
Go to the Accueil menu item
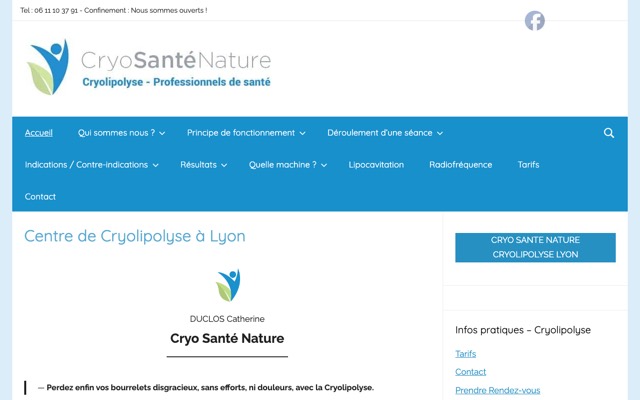click(39, 133)
